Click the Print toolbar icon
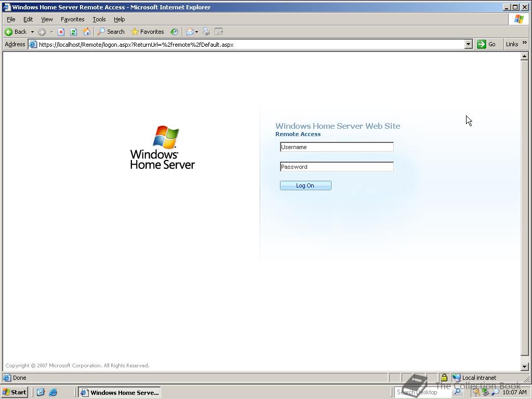532x399 pixels. (206, 32)
